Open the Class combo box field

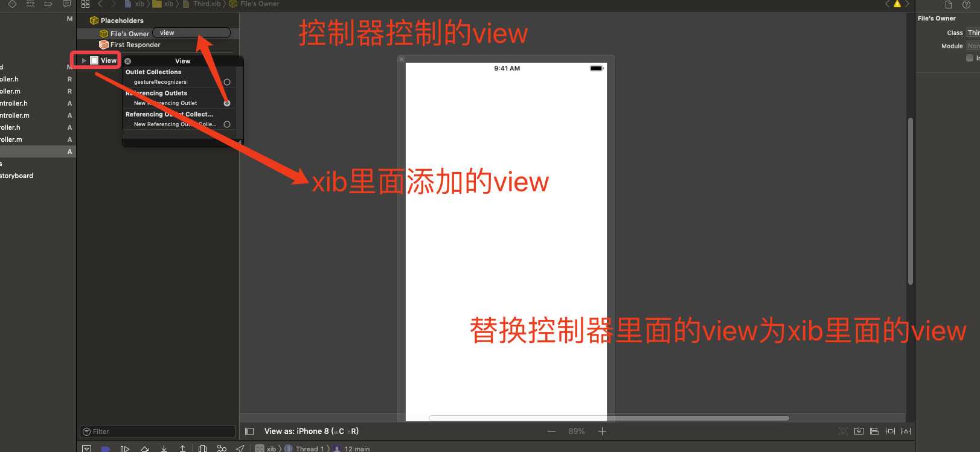click(973, 33)
